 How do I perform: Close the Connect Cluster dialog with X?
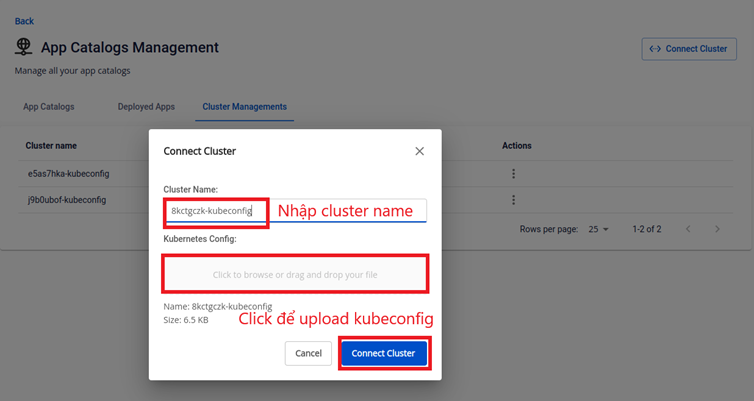(419, 151)
